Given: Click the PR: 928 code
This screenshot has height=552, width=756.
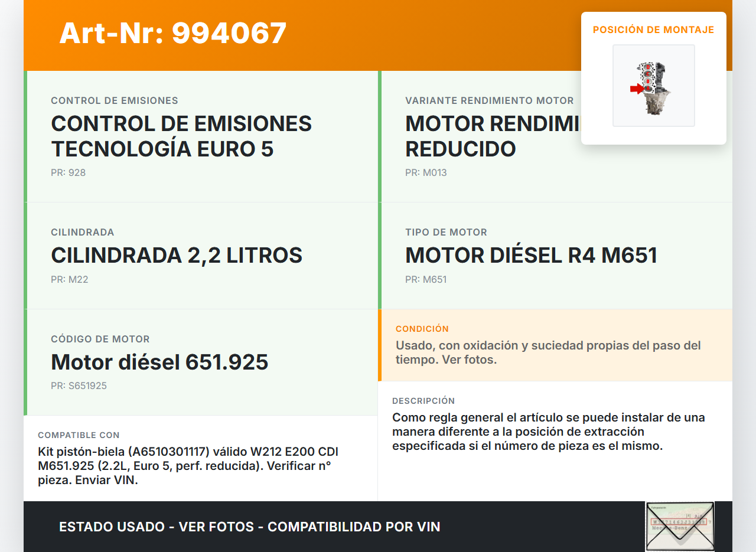Looking at the screenshot, I should (69, 173).
